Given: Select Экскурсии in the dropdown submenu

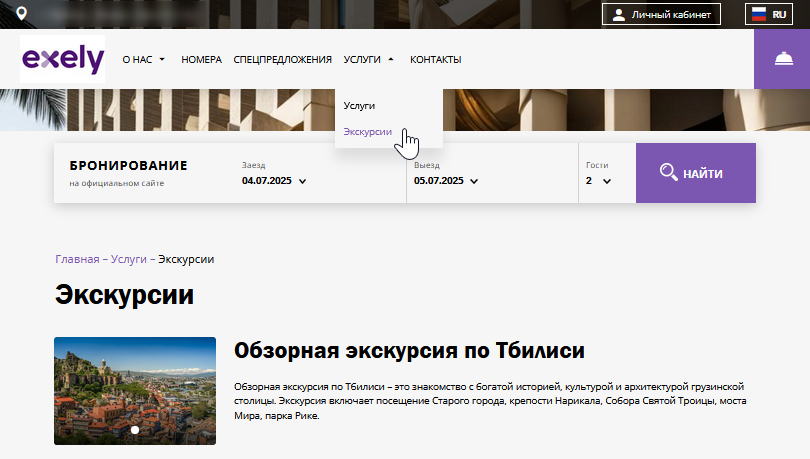Looking at the screenshot, I should (x=367, y=132).
